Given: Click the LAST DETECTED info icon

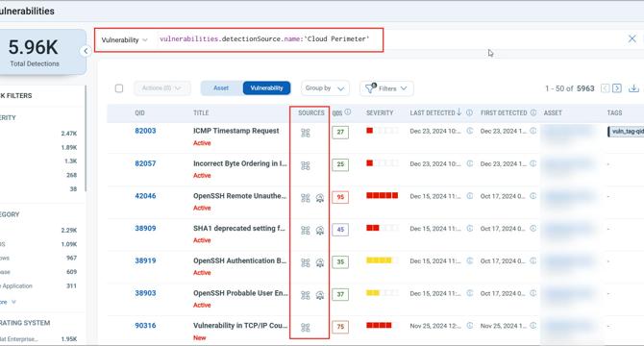Looking at the screenshot, I should pos(469,112).
